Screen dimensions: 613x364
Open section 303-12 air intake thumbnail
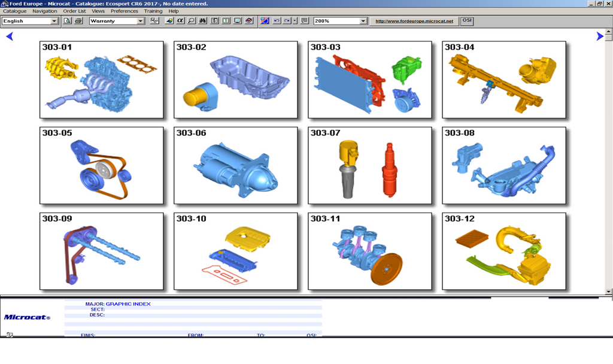coord(504,251)
